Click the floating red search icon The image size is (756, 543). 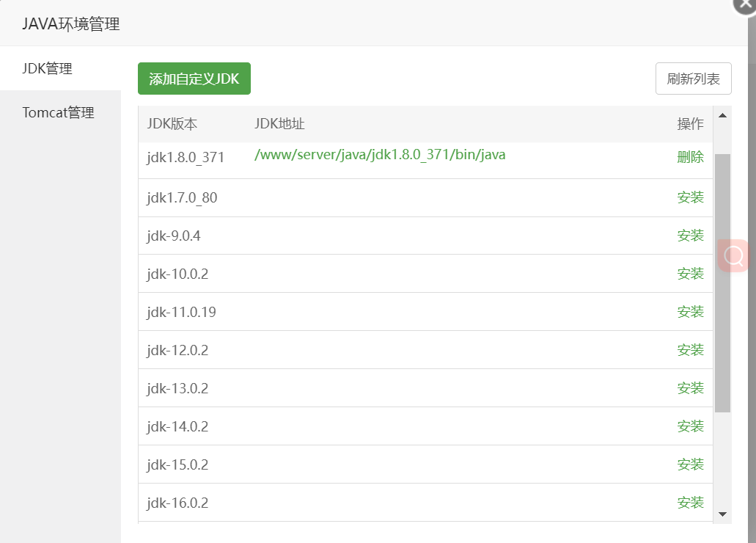coord(733,256)
